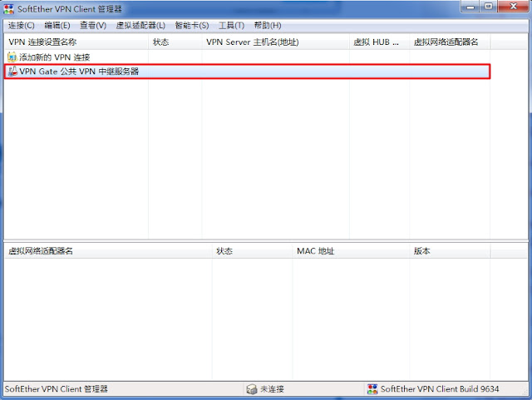
Task: Click status bar SoftEther VPN Client 管理器 text
Action: [x=57, y=389]
